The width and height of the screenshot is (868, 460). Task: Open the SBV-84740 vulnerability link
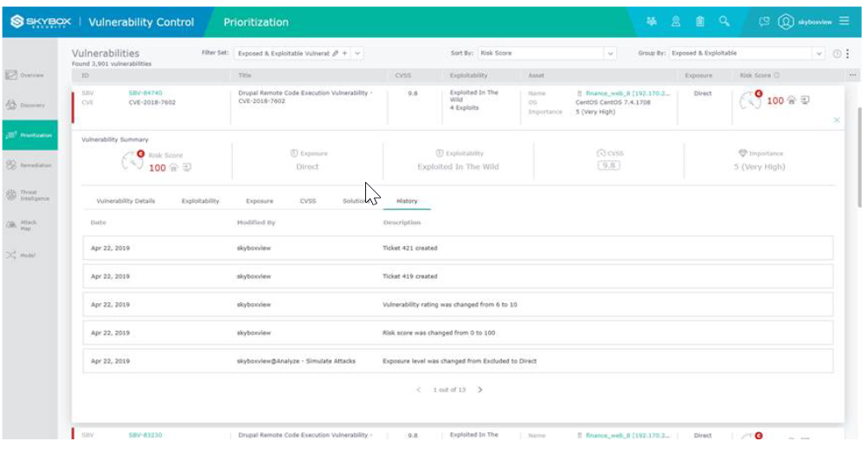pyautogui.click(x=145, y=93)
